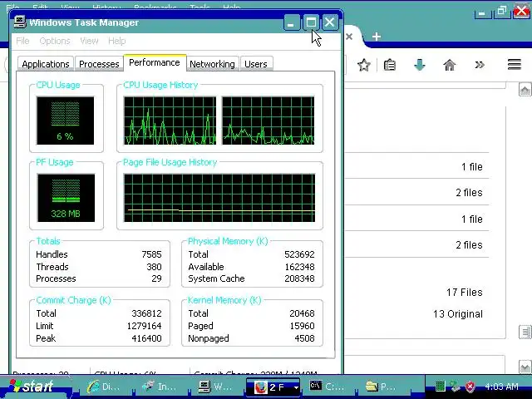
Task: Switch to the Applications tab
Action: click(46, 64)
